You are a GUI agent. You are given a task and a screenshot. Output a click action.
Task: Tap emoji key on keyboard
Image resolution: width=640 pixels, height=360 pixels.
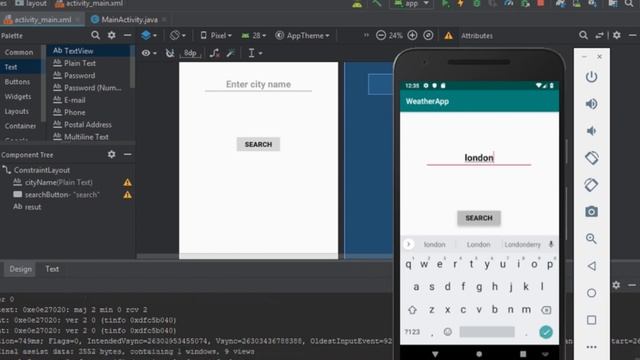coord(448,332)
